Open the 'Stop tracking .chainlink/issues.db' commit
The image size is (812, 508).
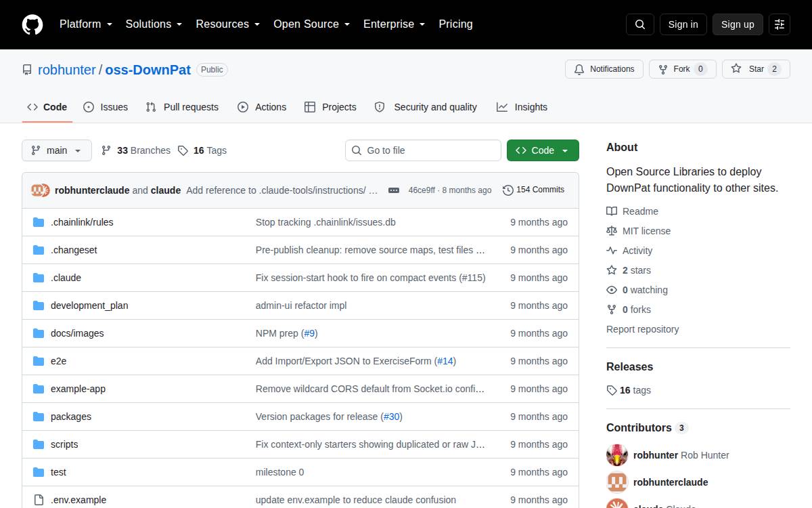[x=325, y=222]
